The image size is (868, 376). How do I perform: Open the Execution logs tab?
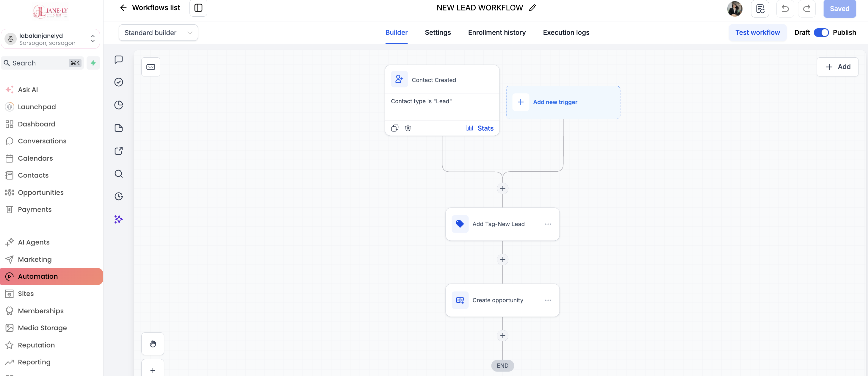pyautogui.click(x=566, y=33)
